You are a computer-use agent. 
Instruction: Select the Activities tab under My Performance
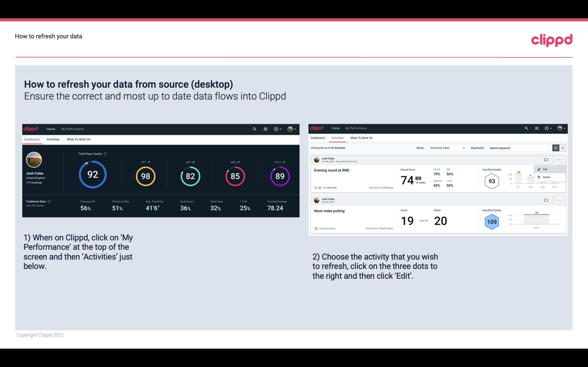53,139
